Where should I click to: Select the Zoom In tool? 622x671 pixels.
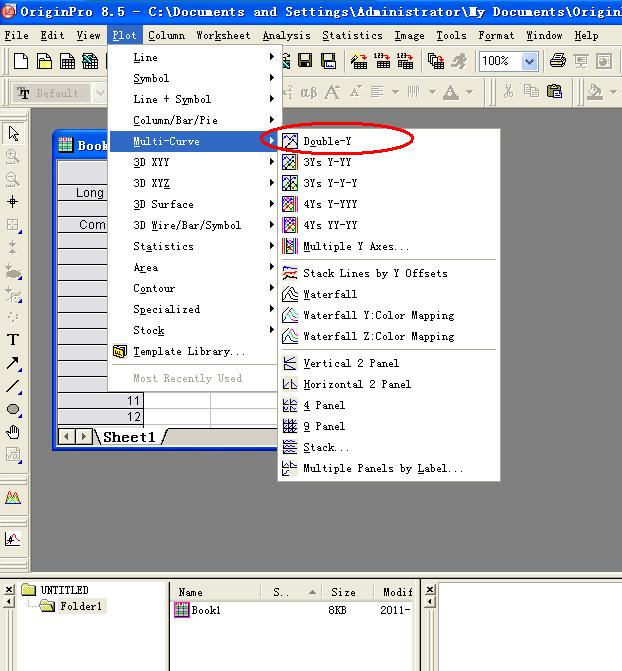pyautogui.click(x=13, y=157)
